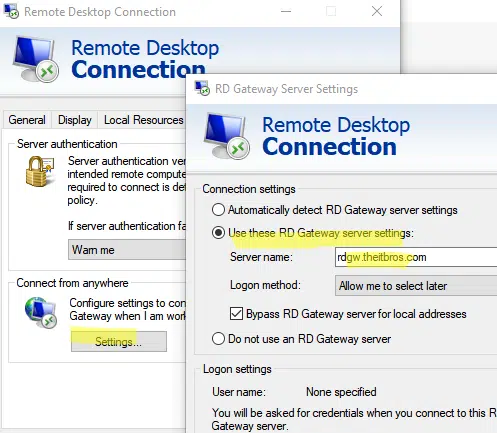
Task: Switch to the Display tab
Action: 75,120
